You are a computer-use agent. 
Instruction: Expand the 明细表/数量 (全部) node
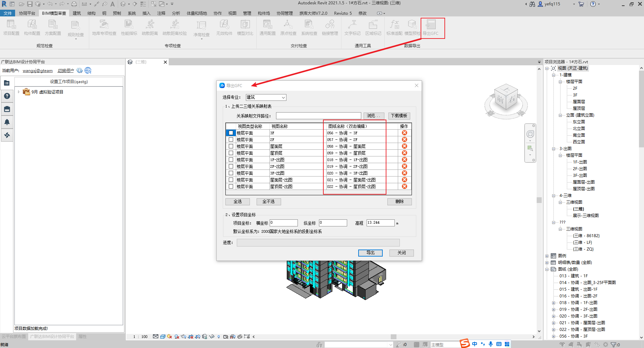tap(547, 263)
